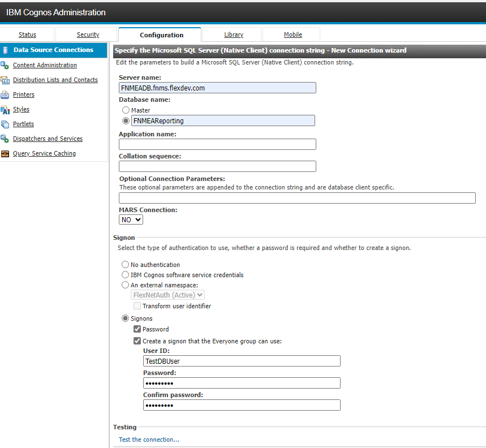486x448 pixels.
Task: Switch to the Security tab
Action: 88,35
